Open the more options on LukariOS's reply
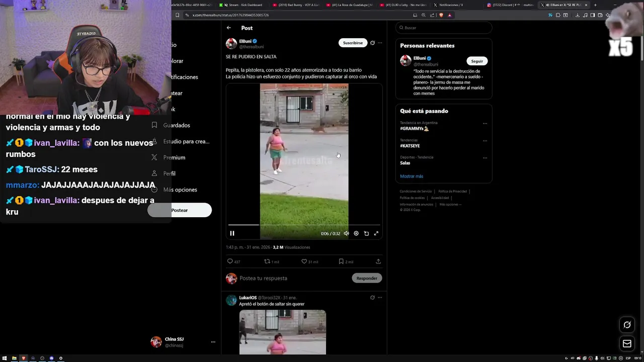This screenshot has width=644, height=362. tap(380, 298)
